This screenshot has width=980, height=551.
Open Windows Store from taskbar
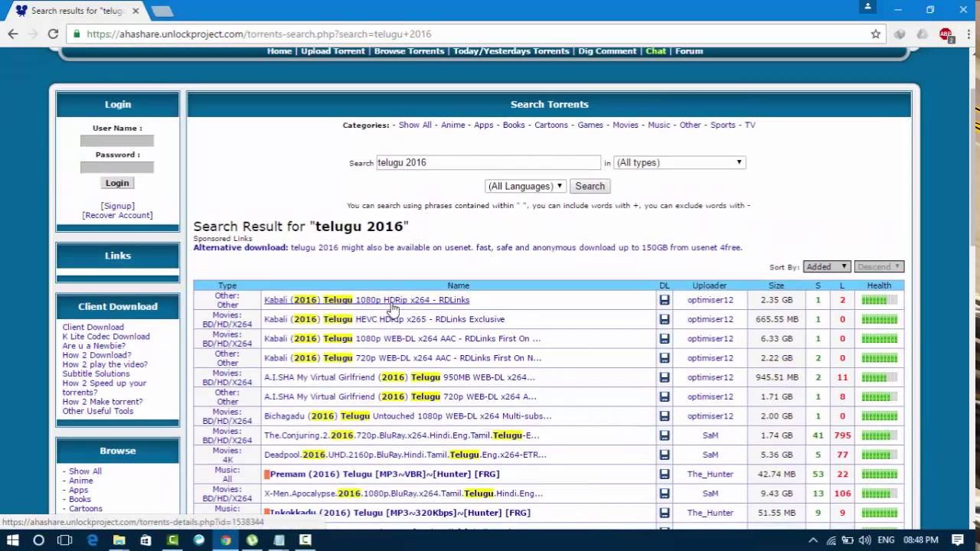[145, 540]
